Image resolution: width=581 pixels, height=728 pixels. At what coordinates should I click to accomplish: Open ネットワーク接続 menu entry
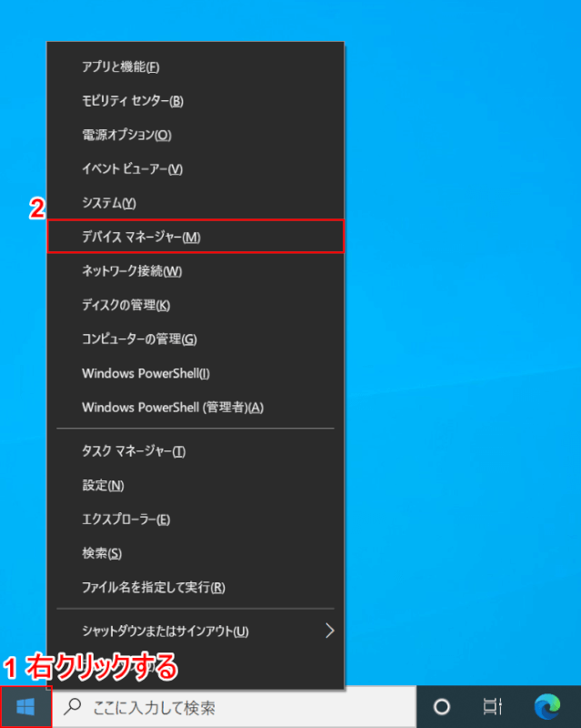pyautogui.click(x=132, y=271)
